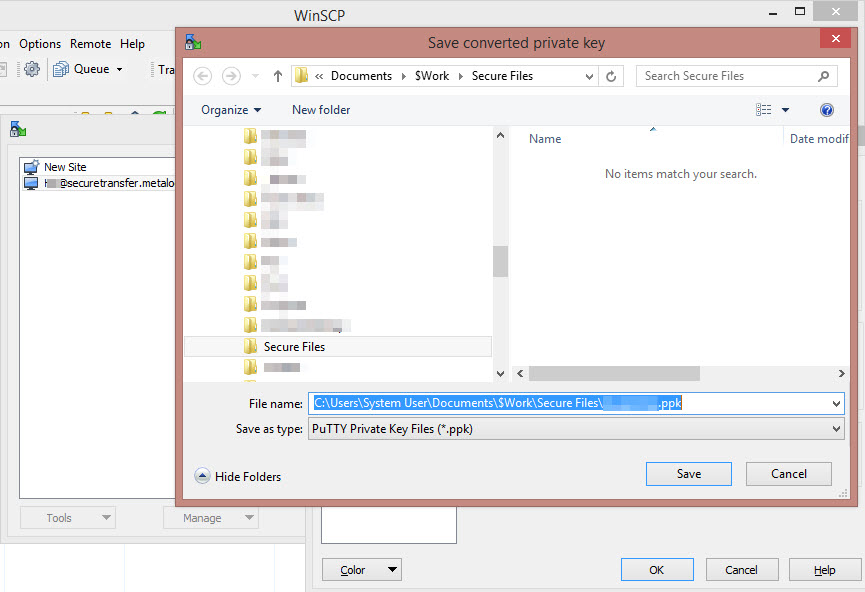The height and width of the screenshot is (592, 865).
Task: Click the Queue toolbar button in WinSCP
Action: (x=82, y=69)
